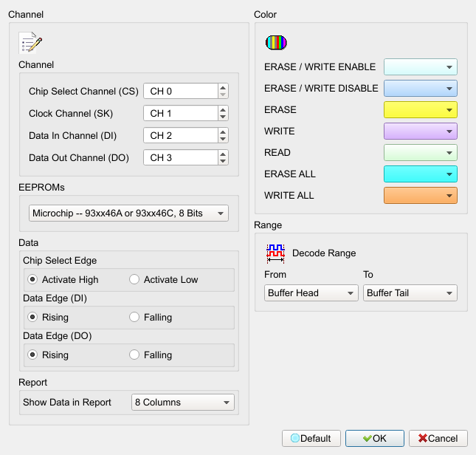Step down the Data In Channel (DI)
The image size is (476, 455).
223,139
